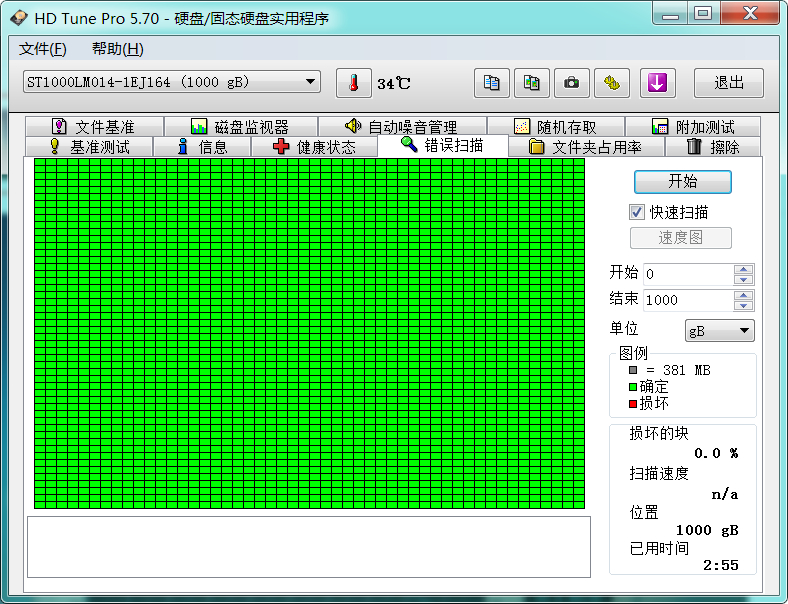Click the thermometer temperature icon

[x=354, y=83]
